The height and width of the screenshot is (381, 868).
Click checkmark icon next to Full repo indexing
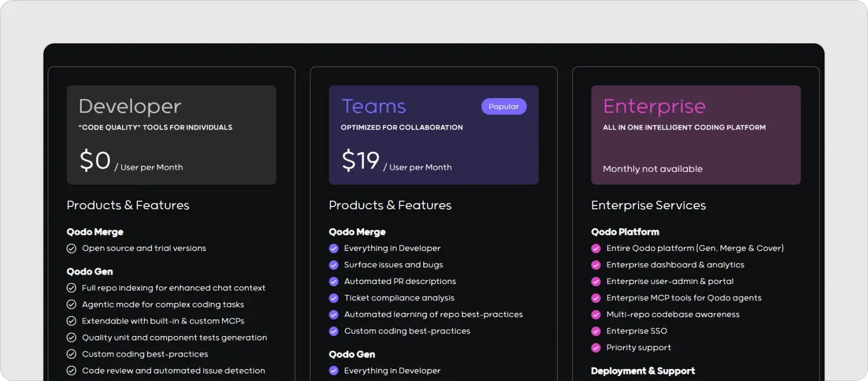coord(71,288)
